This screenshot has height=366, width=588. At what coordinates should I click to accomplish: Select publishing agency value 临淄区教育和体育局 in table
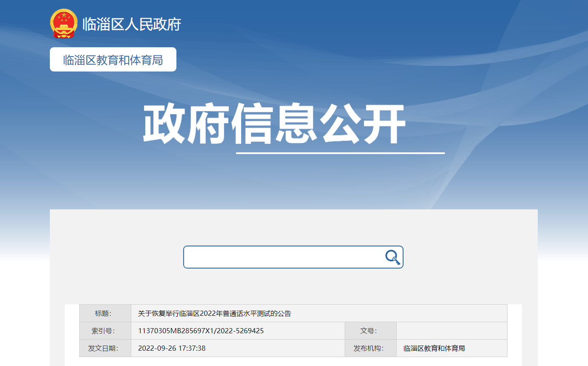pos(434,348)
